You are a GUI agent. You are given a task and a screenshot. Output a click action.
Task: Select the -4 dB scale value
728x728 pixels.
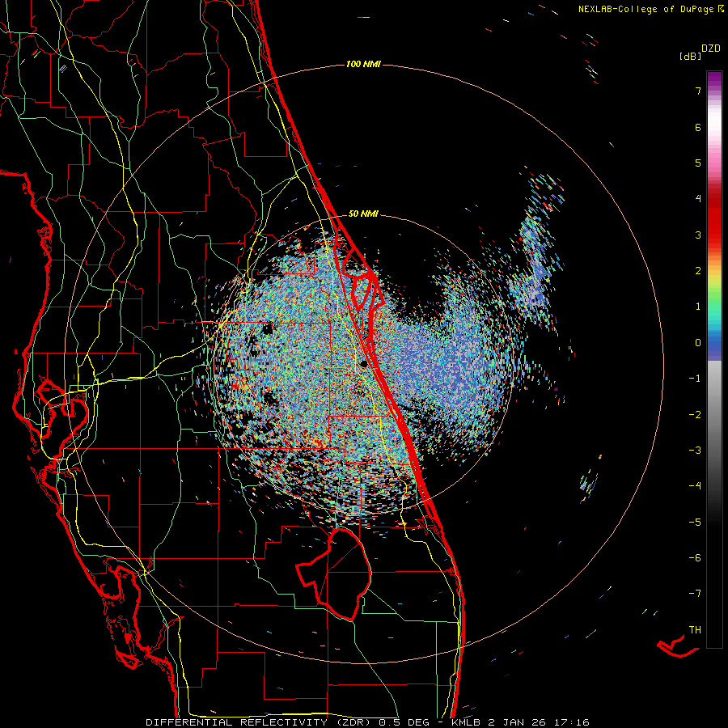tap(695, 486)
